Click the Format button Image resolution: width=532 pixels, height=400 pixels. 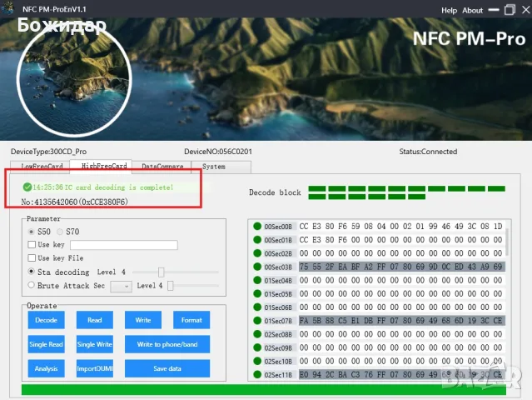191,320
